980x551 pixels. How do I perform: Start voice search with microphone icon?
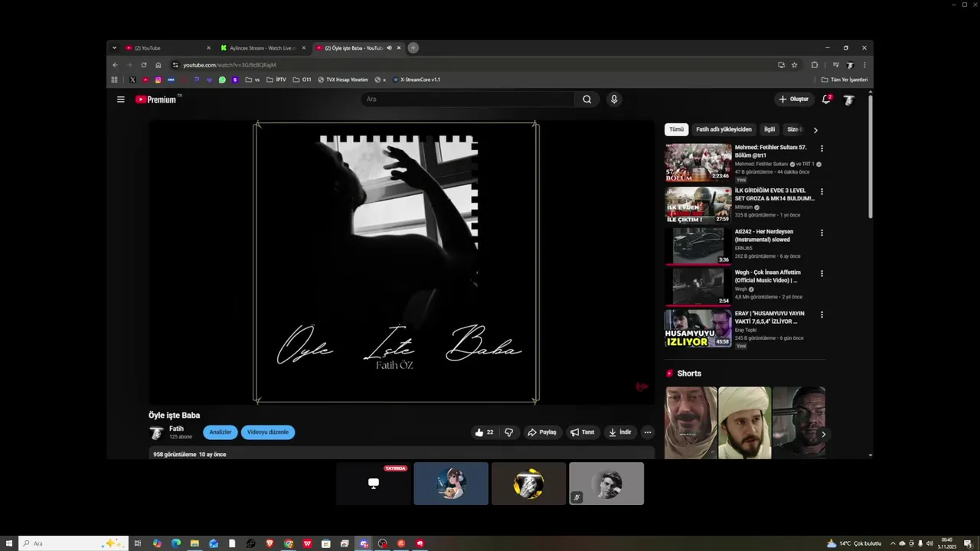(613, 99)
